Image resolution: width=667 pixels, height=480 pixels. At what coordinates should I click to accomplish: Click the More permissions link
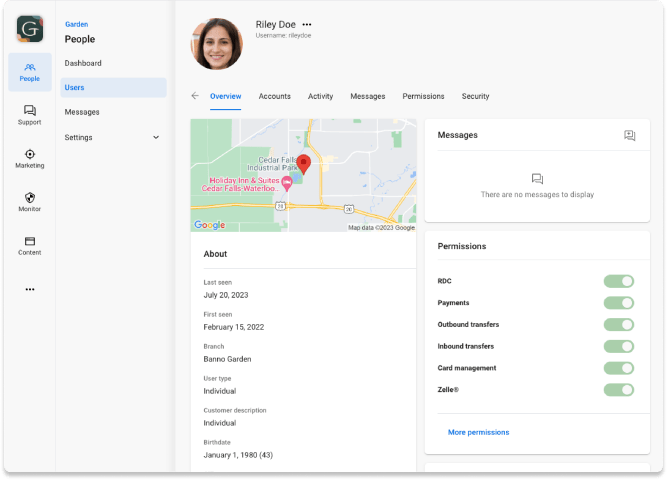[x=478, y=432]
